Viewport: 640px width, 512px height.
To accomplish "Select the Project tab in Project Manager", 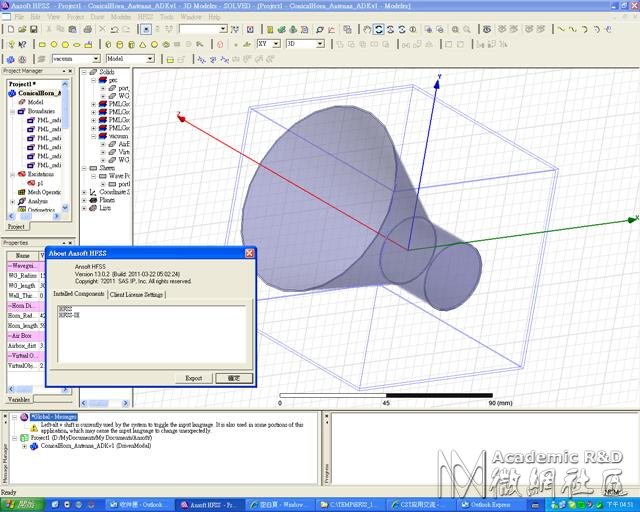I will coord(16,227).
